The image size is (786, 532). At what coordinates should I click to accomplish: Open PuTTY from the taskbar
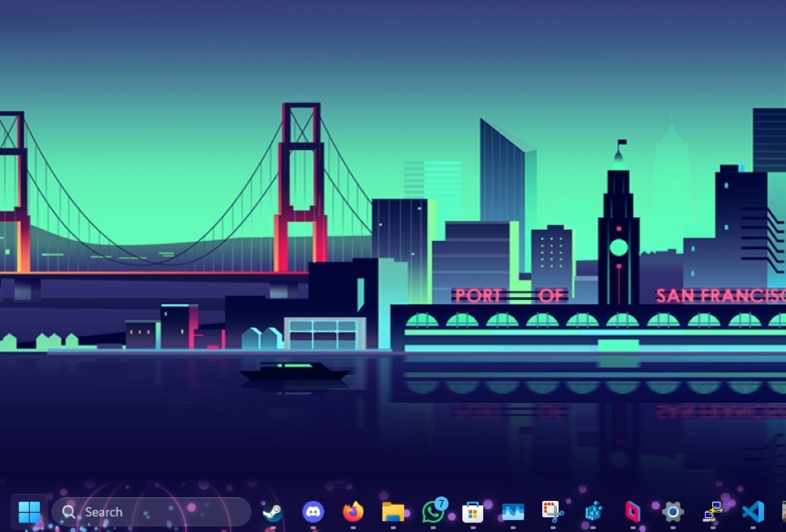point(713,512)
